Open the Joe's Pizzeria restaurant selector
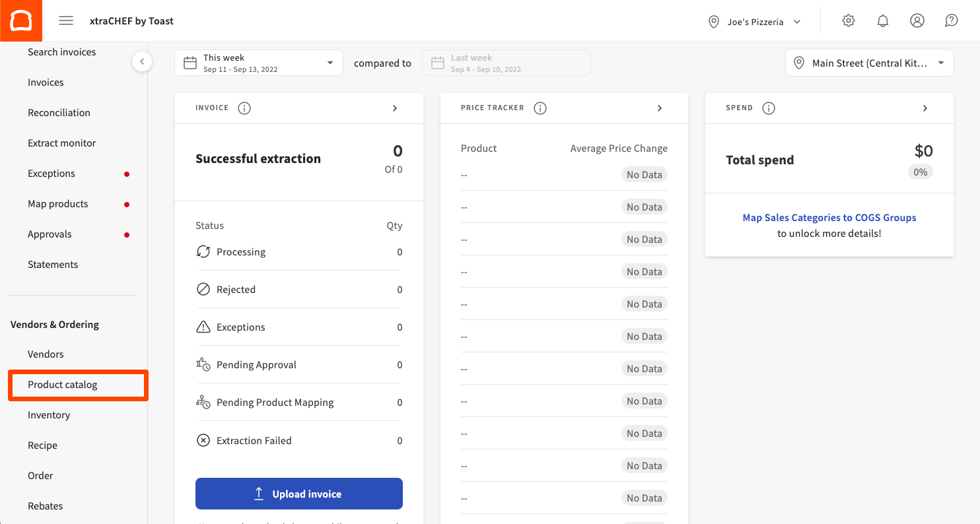This screenshot has width=980, height=524. point(755,21)
